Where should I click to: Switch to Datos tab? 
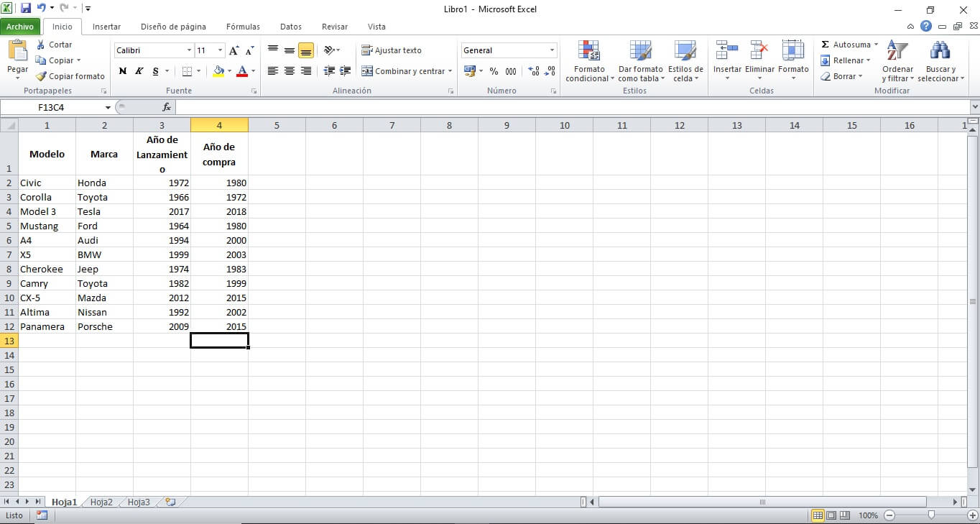tap(291, 27)
